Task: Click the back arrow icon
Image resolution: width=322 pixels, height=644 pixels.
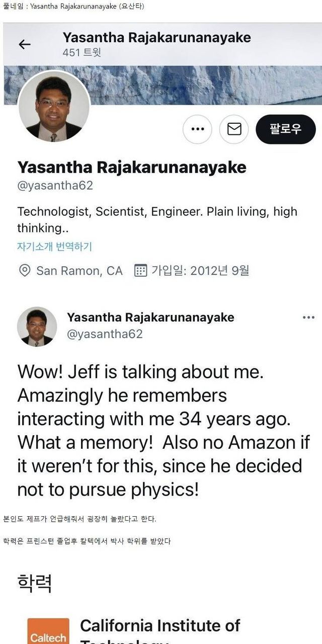Action: tap(25, 44)
